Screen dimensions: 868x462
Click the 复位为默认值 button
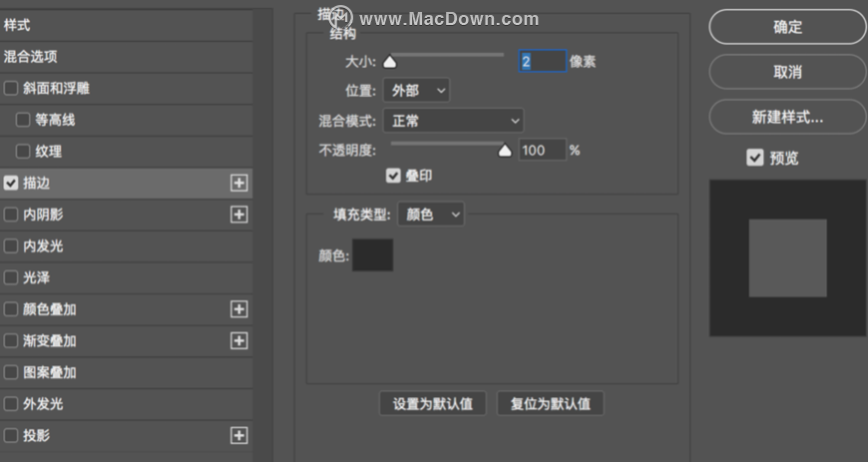[551, 404]
